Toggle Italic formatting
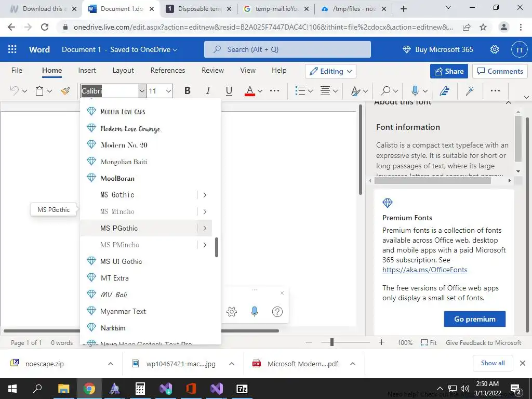The width and height of the screenshot is (532, 399). [208, 90]
